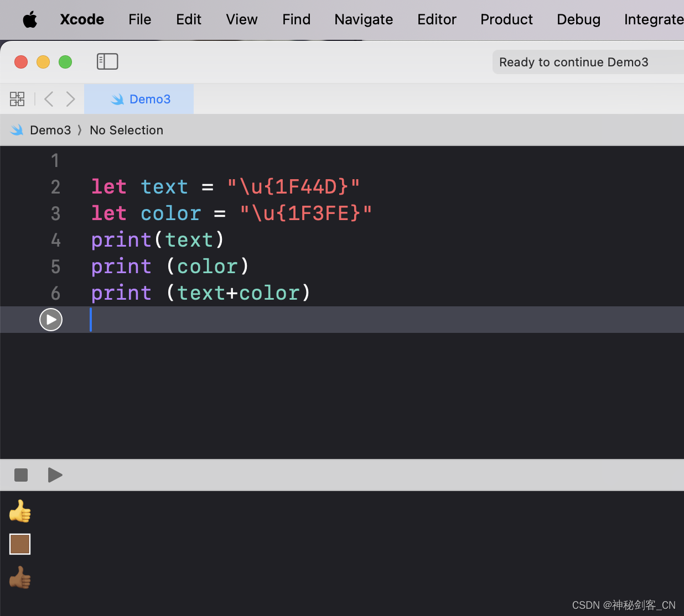
Task: Click the related items grid icon
Action: click(17, 99)
